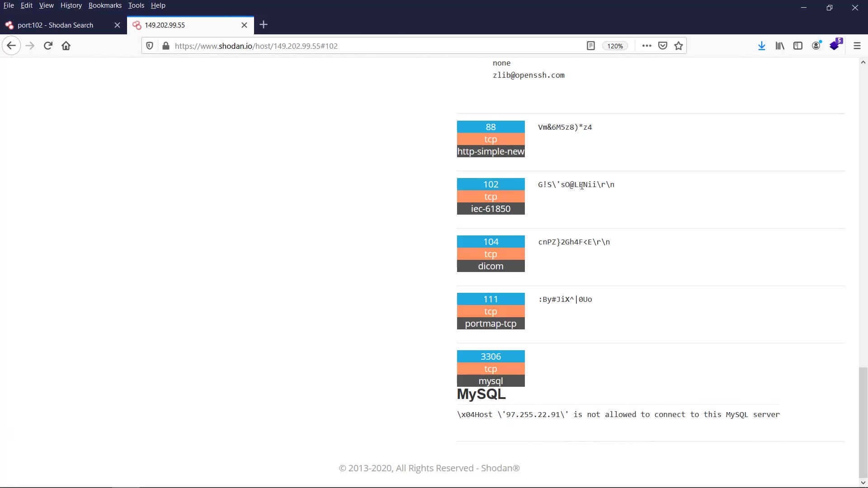
Task: Open the Downloads panel
Action: coord(762,46)
